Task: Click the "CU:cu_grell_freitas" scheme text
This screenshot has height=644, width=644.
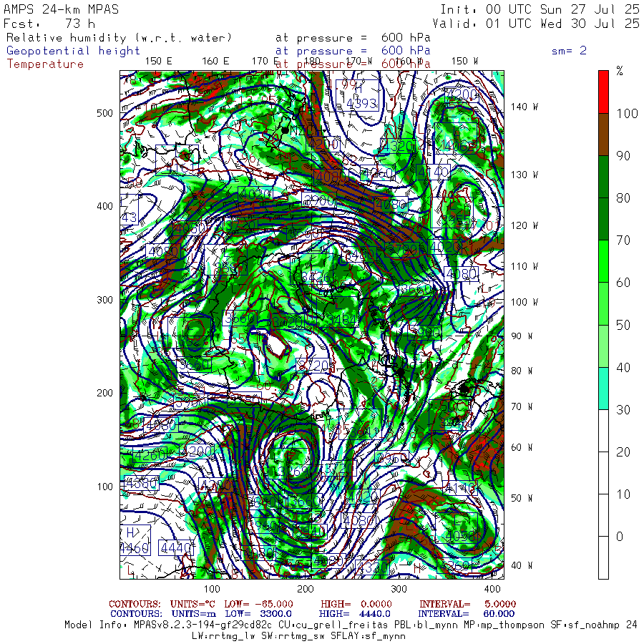Action: click(x=333, y=625)
